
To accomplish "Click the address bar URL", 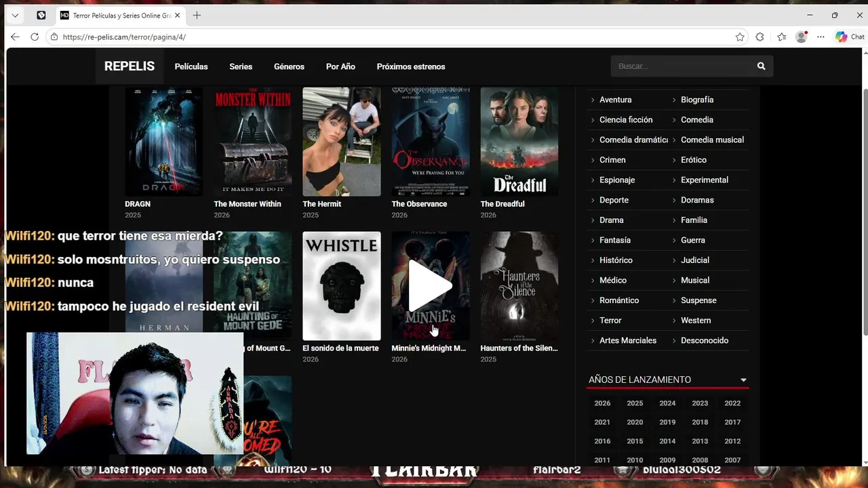I will tap(124, 37).
